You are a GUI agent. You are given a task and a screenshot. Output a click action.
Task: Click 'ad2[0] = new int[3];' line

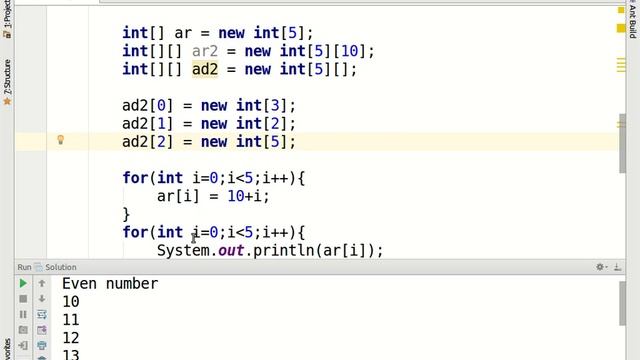coord(209,106)
